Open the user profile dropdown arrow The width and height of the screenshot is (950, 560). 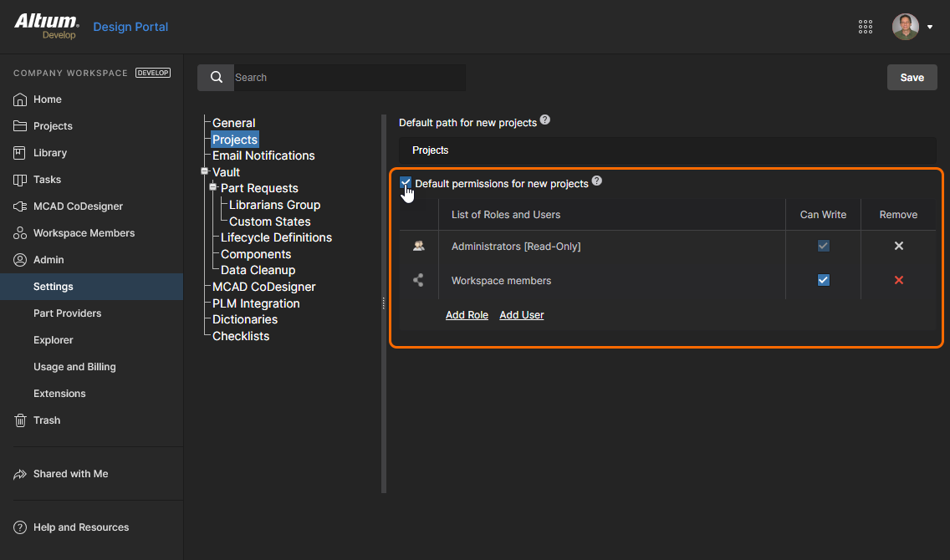tap(930, 27)
